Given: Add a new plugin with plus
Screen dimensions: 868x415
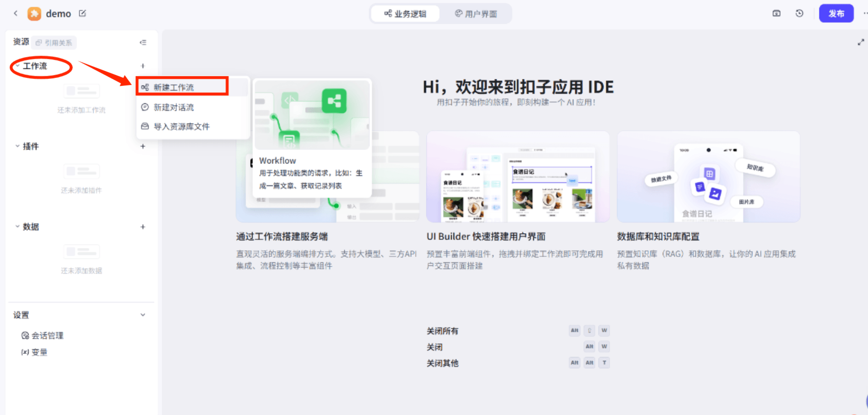Looking at the screenshot, I should [143, 146].
